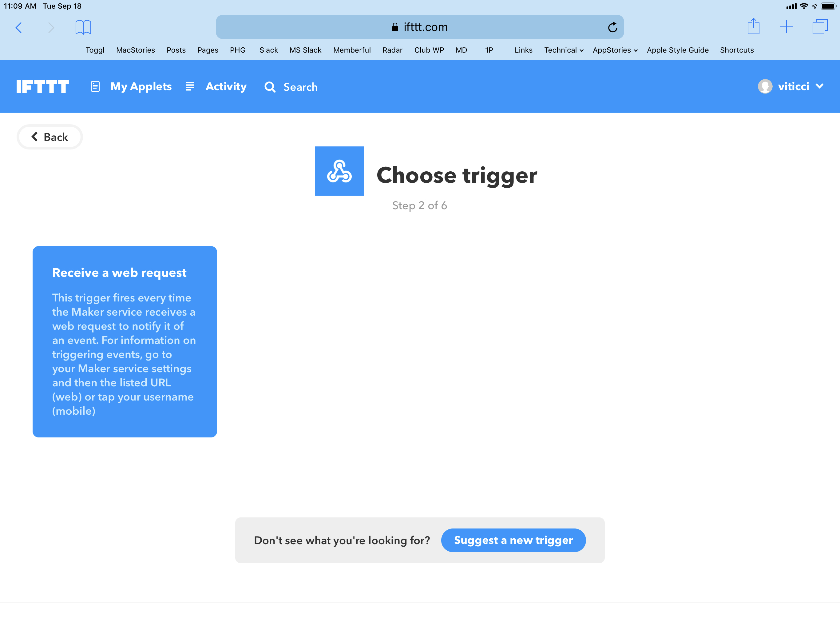Image resolution: width=840 pixels, height=630 pixels.
Task: Tap the 11:09 AM clock
Action: [20, 6]
